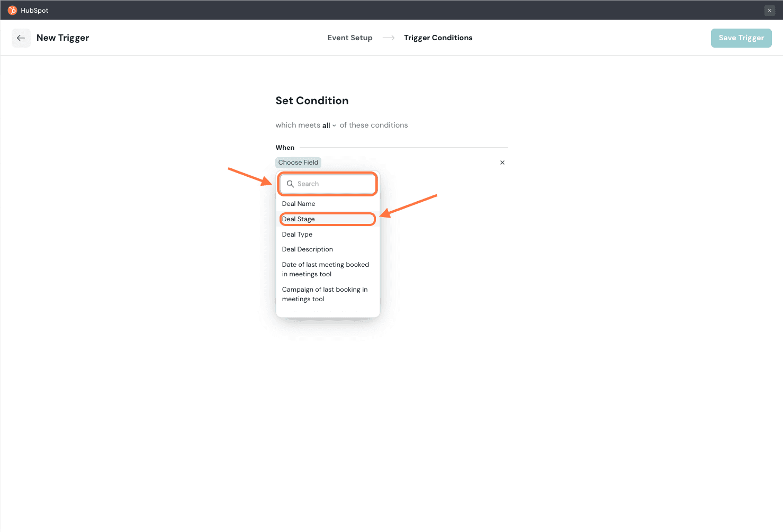Image resolution: width=783 pixels, height=532 pixels.
Task: Choose the Deal Stage option
Action: pyautogui.click(x=299, y=219)
